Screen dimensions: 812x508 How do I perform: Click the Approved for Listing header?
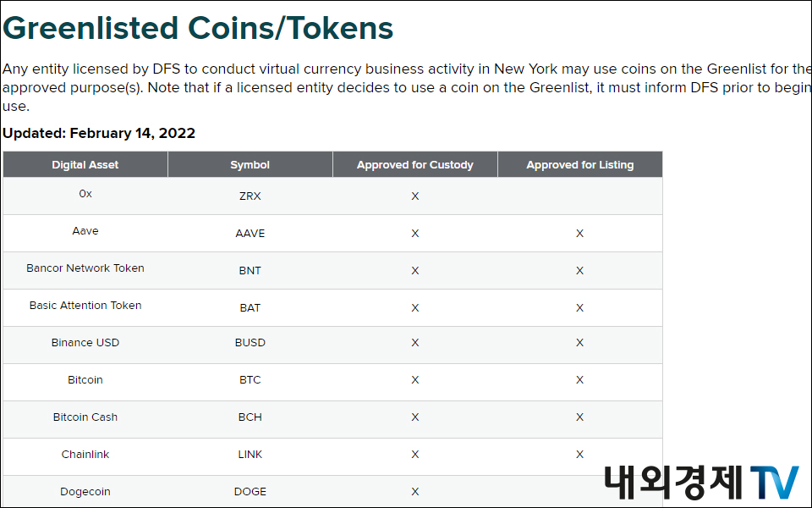pos(580,165)
